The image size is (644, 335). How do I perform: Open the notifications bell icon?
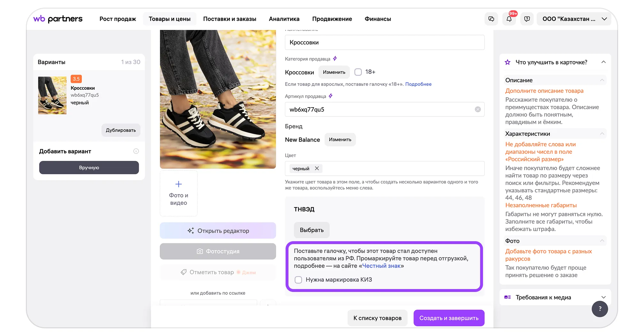[x=509, y=19]
